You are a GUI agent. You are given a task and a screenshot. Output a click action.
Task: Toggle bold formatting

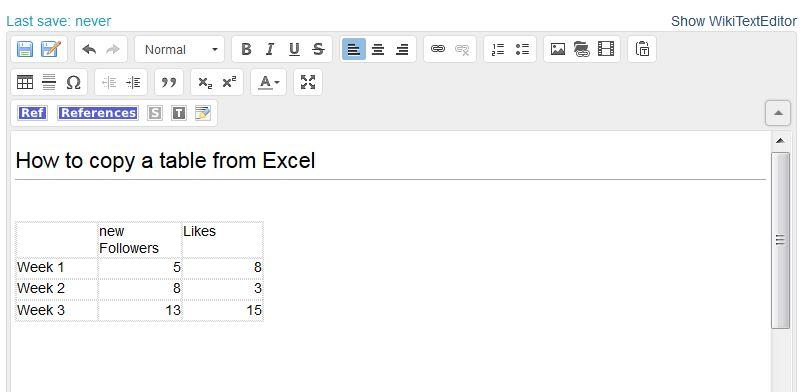coord(246,49)
